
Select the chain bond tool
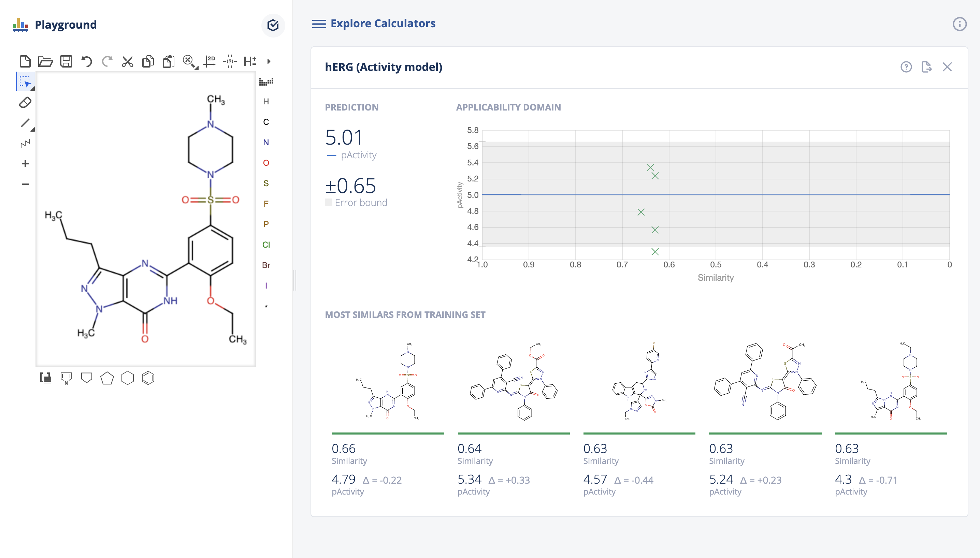25,143
